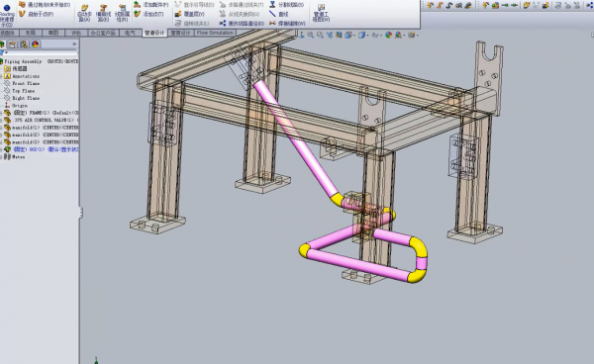Expand the Annotations folder in tree
Viewport: 594px width, 364px height.
pyautogui.click(x=2, y=76)
